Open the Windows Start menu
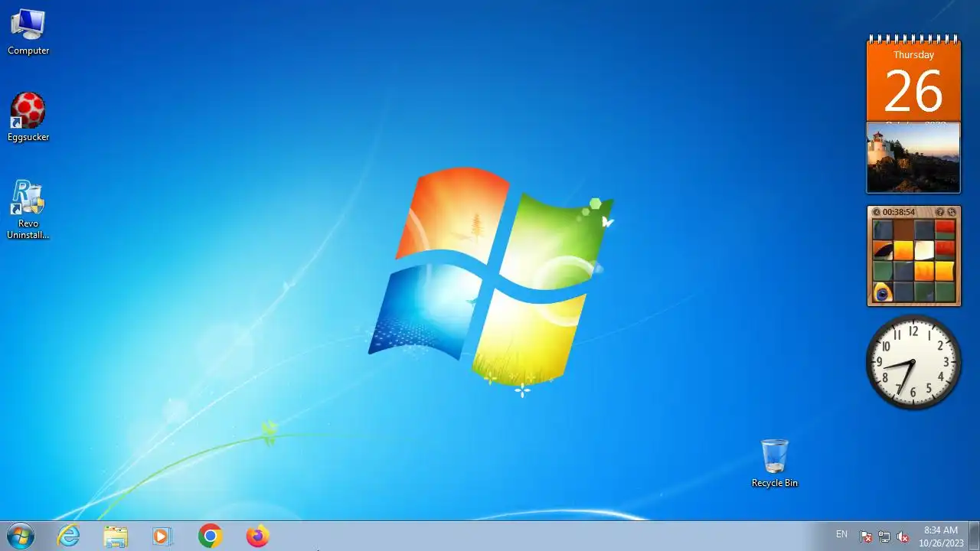The height and width of the screenshot is (551, 980). click(x=20, y=536)
